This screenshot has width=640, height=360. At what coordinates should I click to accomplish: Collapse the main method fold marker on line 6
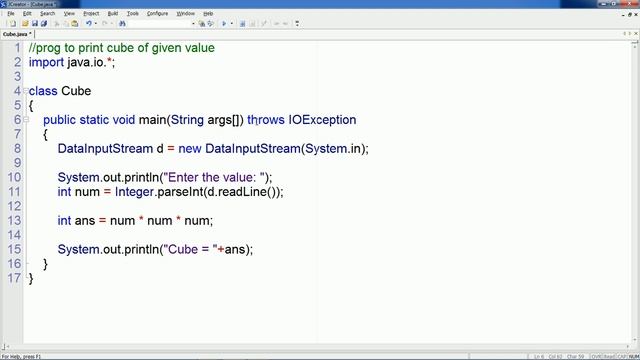pos(26,120)
